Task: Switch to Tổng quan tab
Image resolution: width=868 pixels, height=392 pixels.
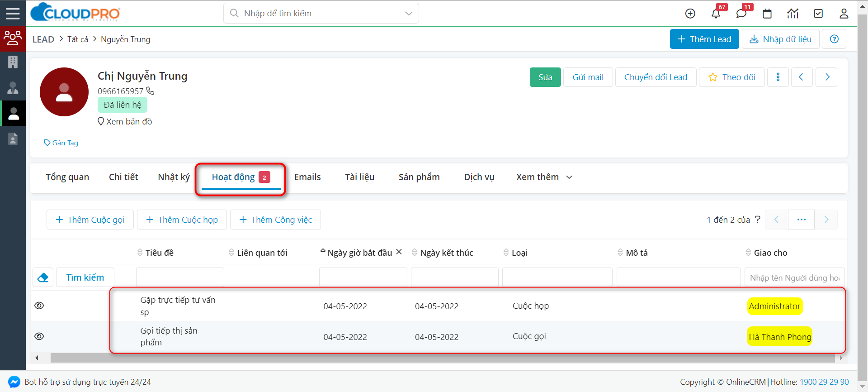Action: point(67,177)
